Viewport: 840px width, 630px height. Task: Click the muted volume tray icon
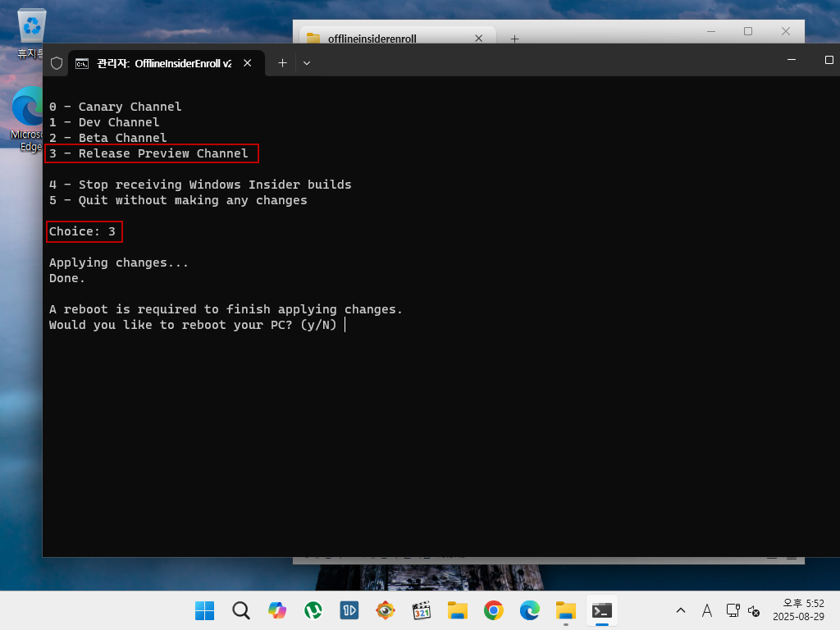(754, 610)
